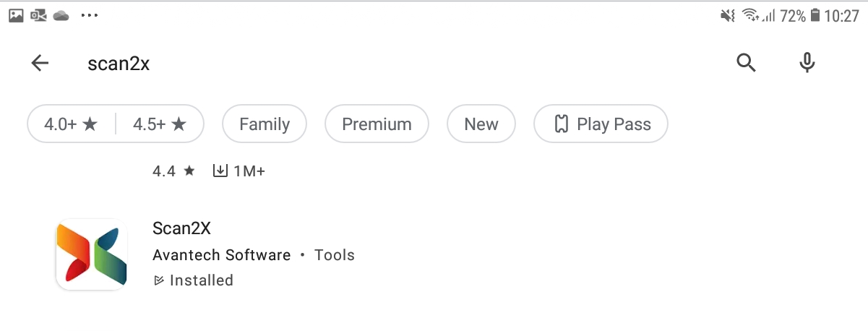Tap the Avantech Software developer name
Screen dimensions: 868x331
(222, 255)
